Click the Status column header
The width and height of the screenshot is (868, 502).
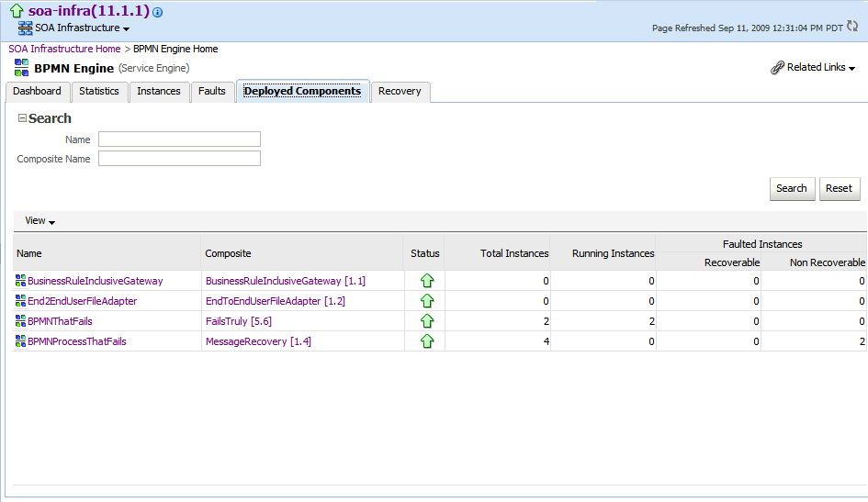(x=424, y=253)
